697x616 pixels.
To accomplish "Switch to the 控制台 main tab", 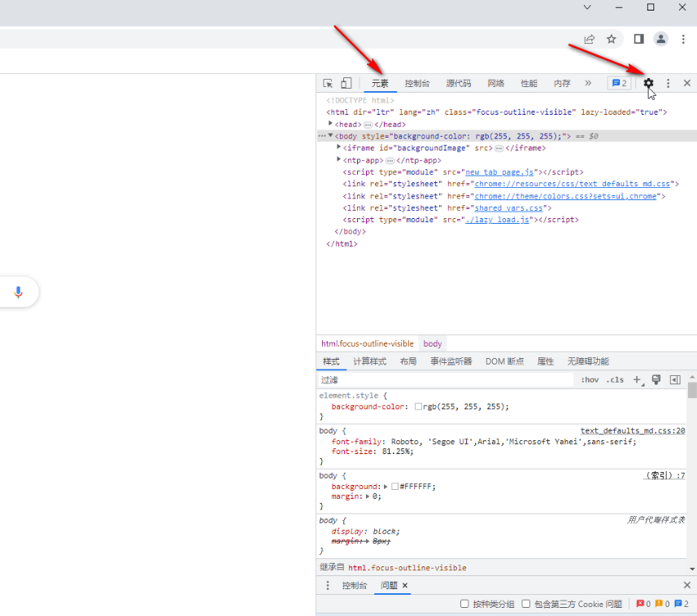I will 417,83.
